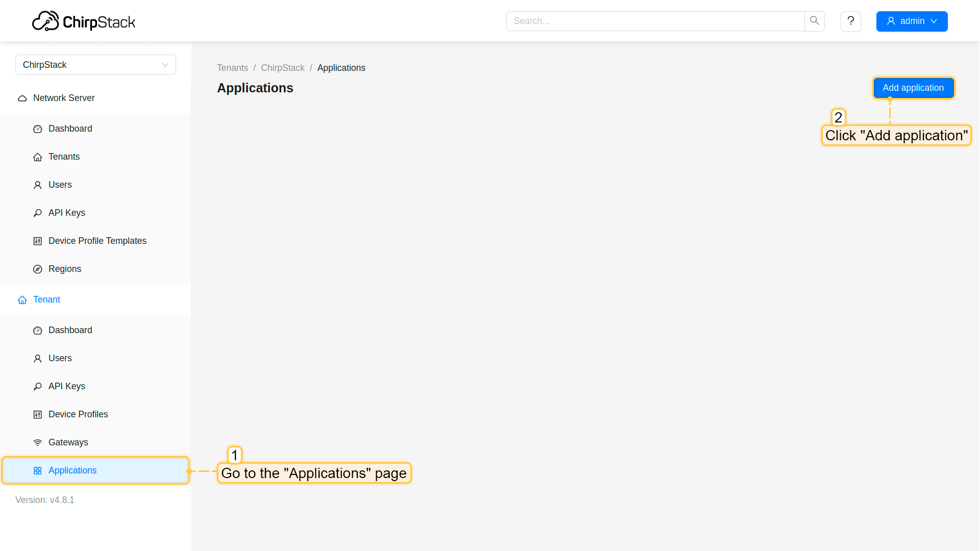Click the Device Profile Templates icon
Viewport: 980px width, 551px height.
click(38, 241)
